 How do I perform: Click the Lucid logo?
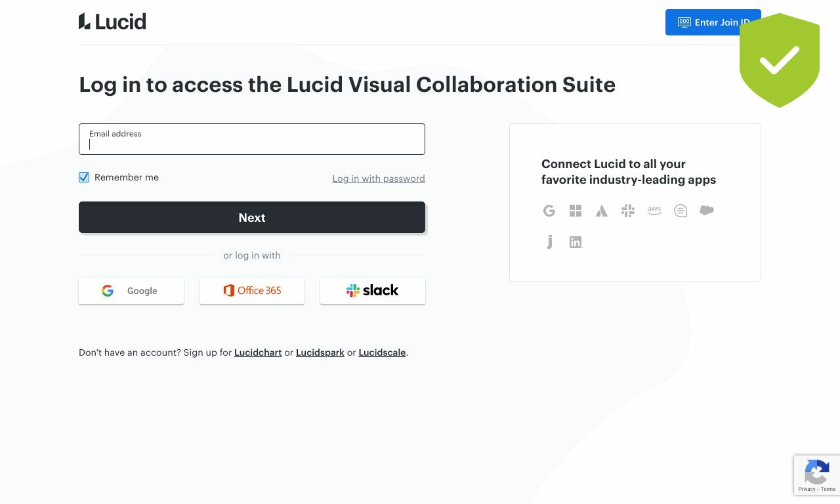point(112,22)
